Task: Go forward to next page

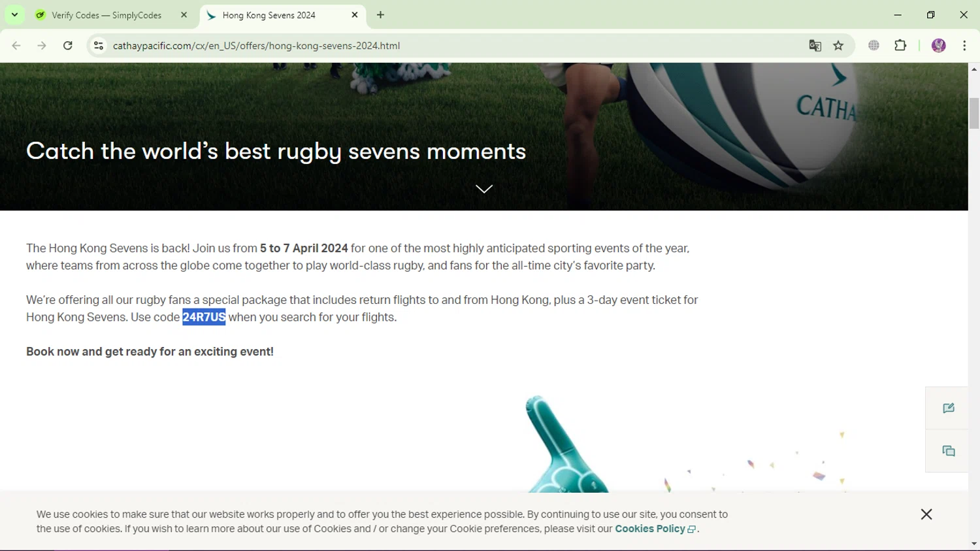Action: [42, 46]
